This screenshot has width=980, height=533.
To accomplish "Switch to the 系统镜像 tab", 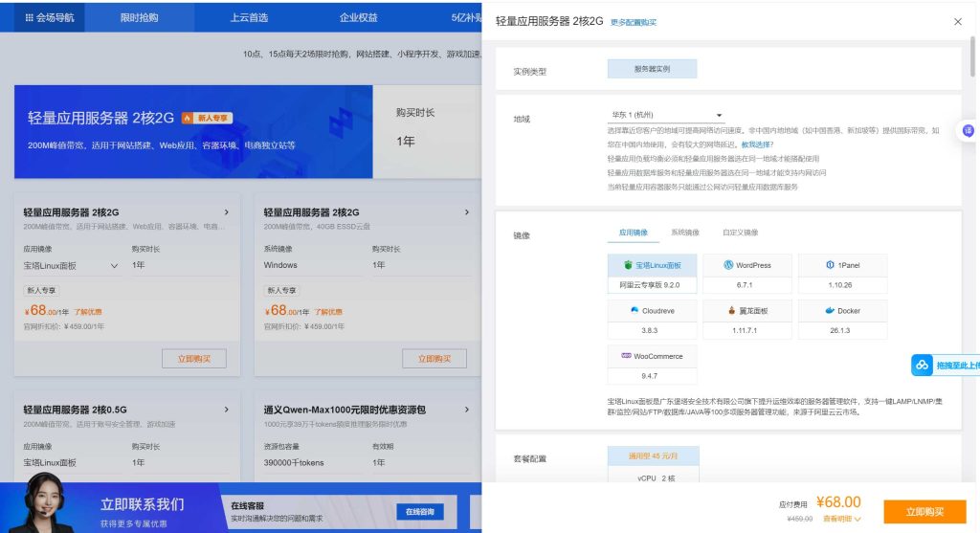I will pyautogui.click(x=684, y=233).
